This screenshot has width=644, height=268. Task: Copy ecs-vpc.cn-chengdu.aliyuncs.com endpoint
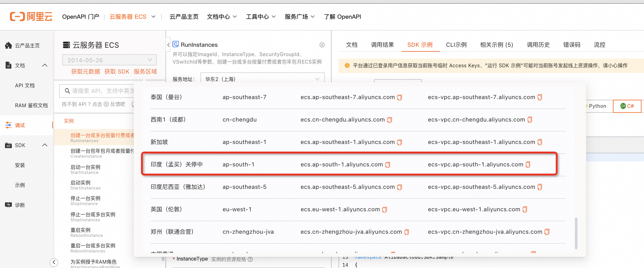pos(530,120)
